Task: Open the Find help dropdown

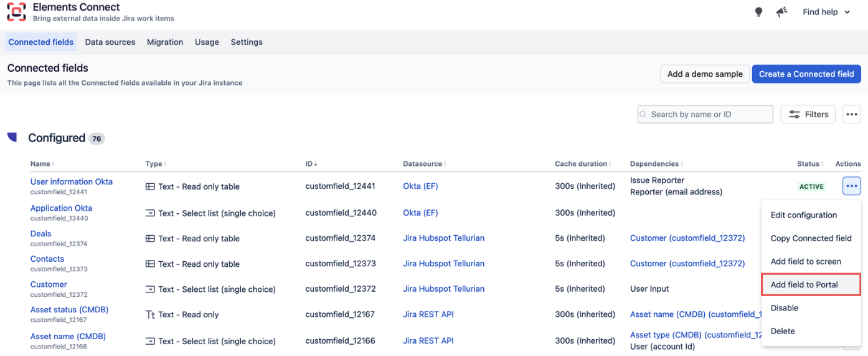Action: pyautogui.click(x=826, y=12)
